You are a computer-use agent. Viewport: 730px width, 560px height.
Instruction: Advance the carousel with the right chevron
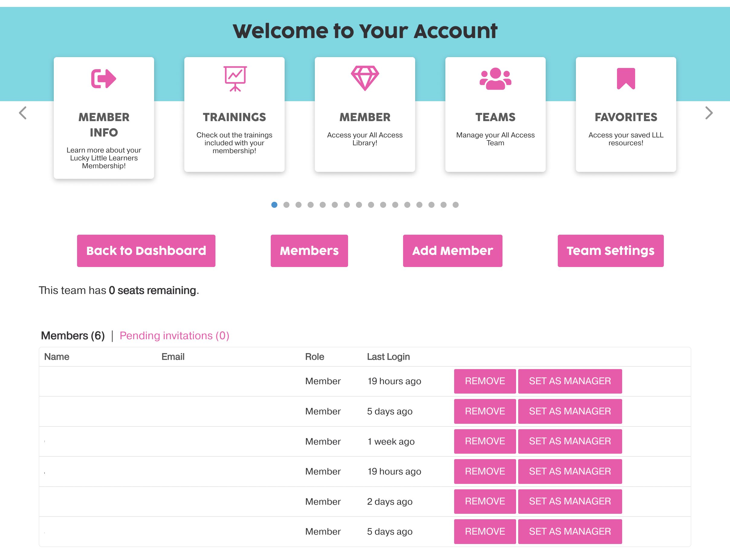click(708, 113)
